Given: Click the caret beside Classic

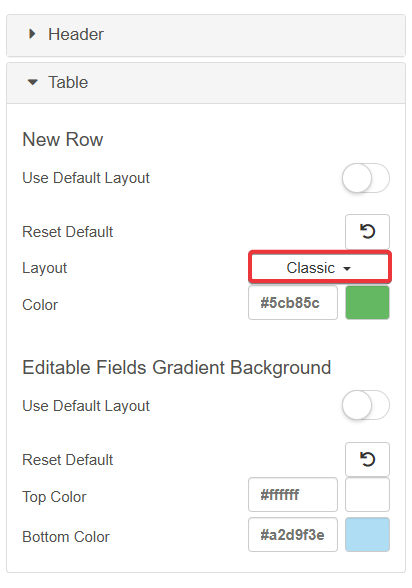Looking at the screenshot, I should [347, 268].
